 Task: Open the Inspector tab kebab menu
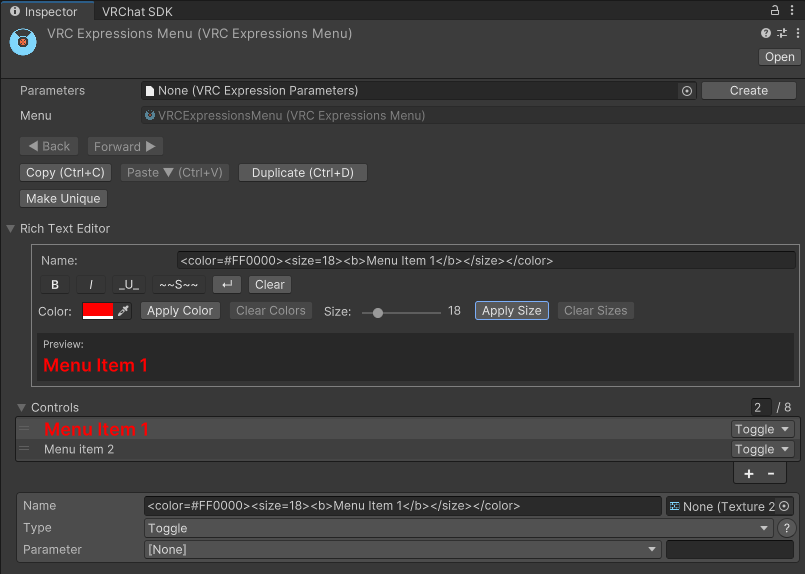pos(792,10)
